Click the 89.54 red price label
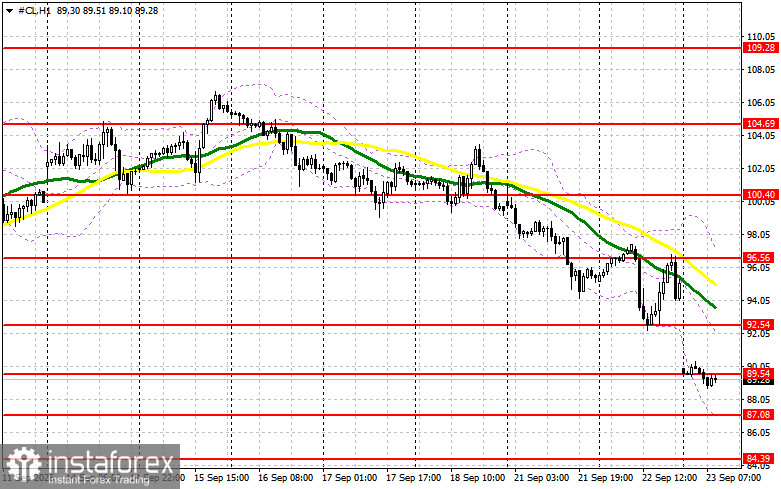Image resolution: width=781 pixels, height=489 pixels. 759,373
